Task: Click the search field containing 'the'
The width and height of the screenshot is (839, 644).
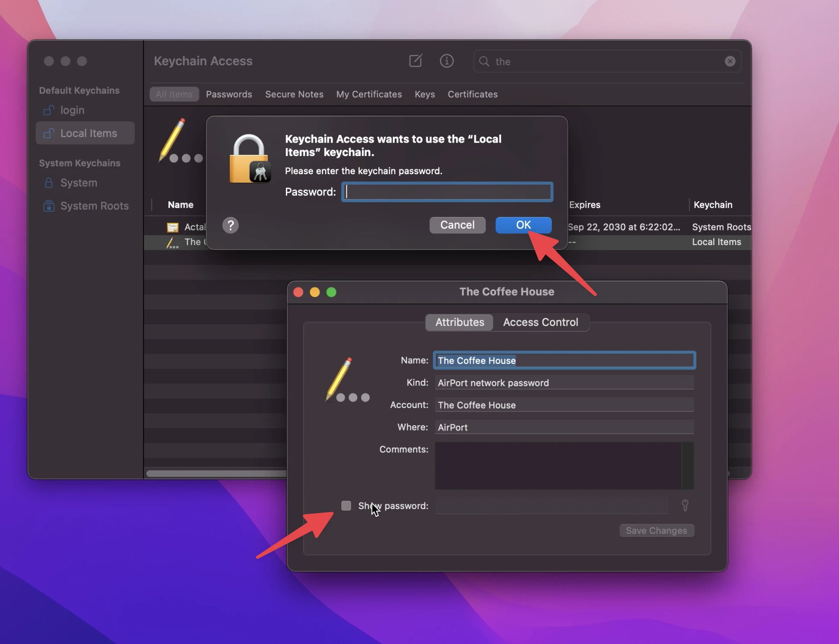Action: [x=607, y=61]
